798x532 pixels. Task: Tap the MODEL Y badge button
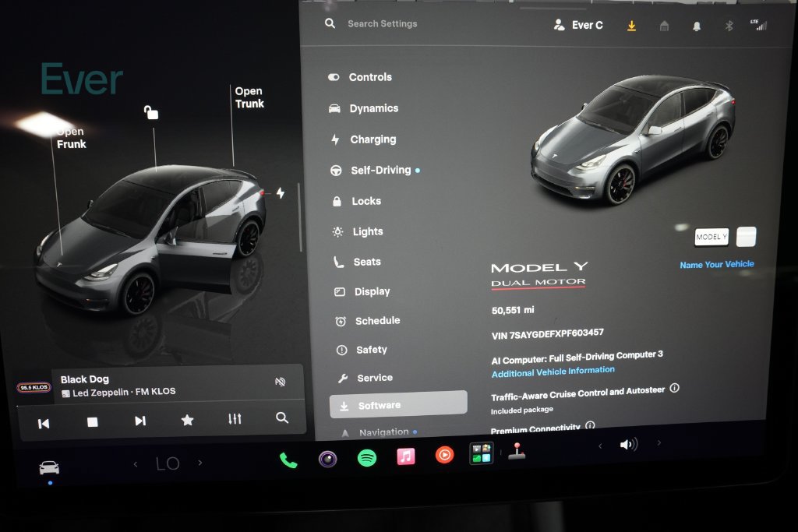point(711,237)
